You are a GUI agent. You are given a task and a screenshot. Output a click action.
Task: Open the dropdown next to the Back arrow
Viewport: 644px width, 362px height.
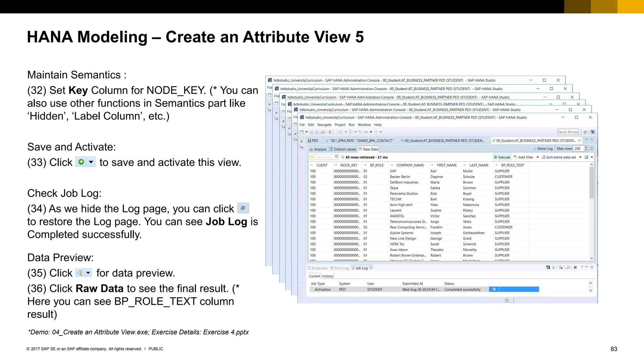(x=371, y=132)
